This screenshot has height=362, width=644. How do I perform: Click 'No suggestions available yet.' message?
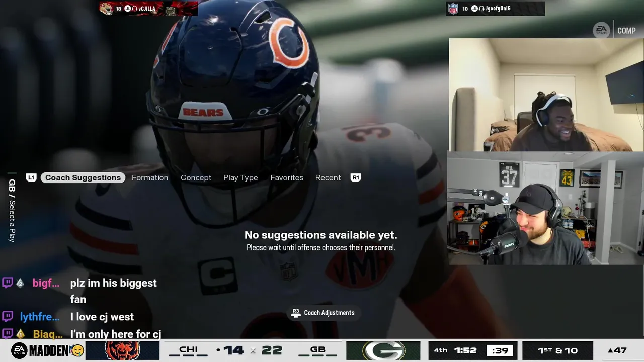[321, 235]
